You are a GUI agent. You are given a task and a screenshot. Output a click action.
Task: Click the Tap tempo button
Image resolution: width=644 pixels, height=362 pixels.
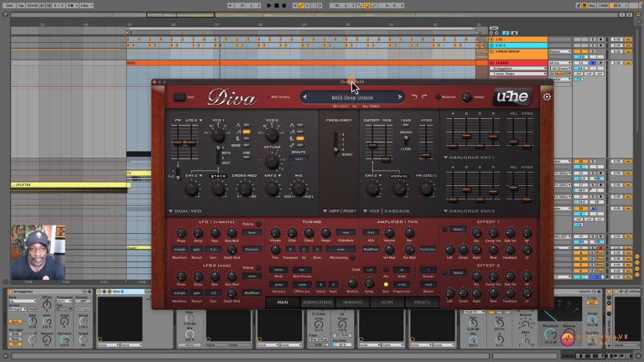tap(20, 5)
